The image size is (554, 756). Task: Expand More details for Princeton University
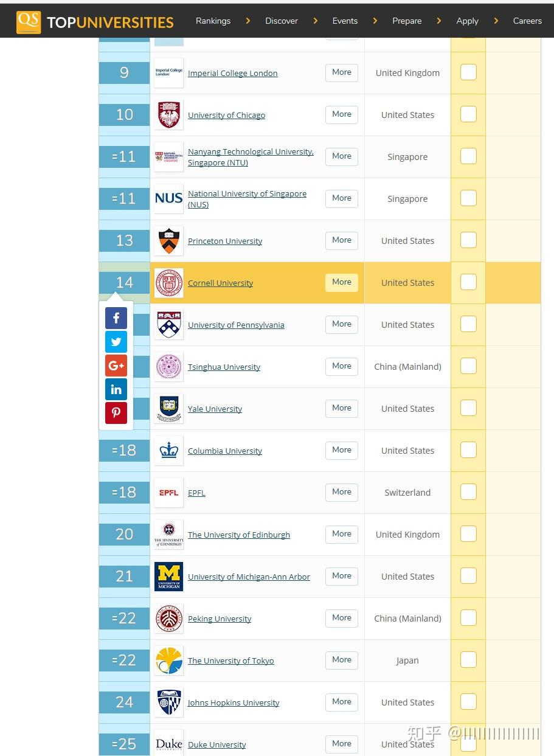point(342,240)
